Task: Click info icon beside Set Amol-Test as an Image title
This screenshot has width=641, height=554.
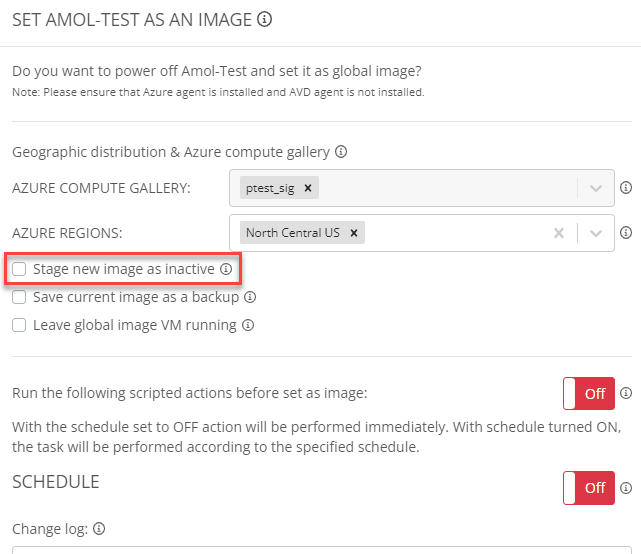Action: pos(264,19)
